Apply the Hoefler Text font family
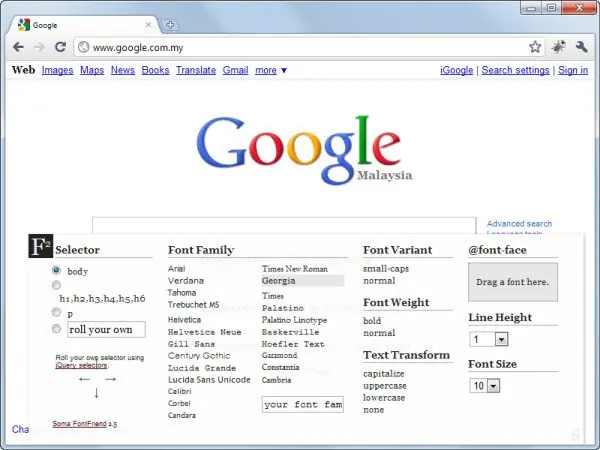Image resolution: width=600 pixels, height=450 pixels. click(x=293, y=344)
